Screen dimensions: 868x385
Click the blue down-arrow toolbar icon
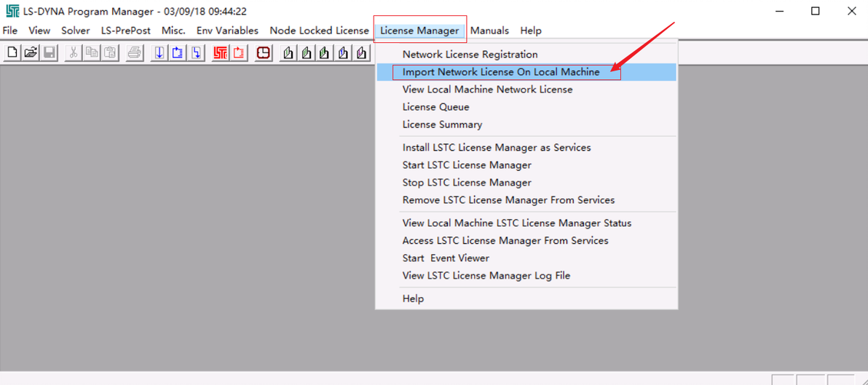(159, 53)
